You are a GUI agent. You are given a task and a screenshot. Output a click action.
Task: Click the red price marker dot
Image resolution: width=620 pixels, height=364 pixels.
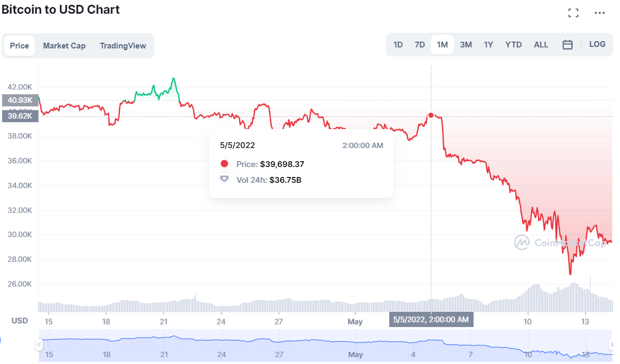(x=431, y=115)
